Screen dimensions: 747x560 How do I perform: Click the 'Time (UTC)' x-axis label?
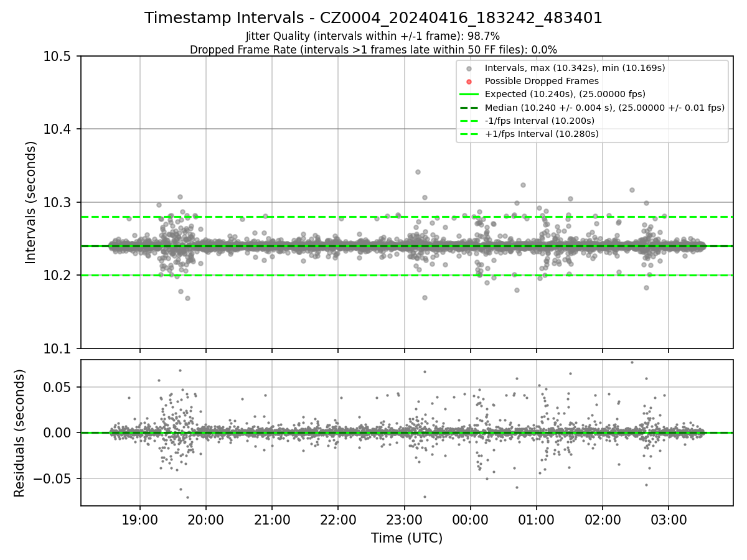[406, 538]
